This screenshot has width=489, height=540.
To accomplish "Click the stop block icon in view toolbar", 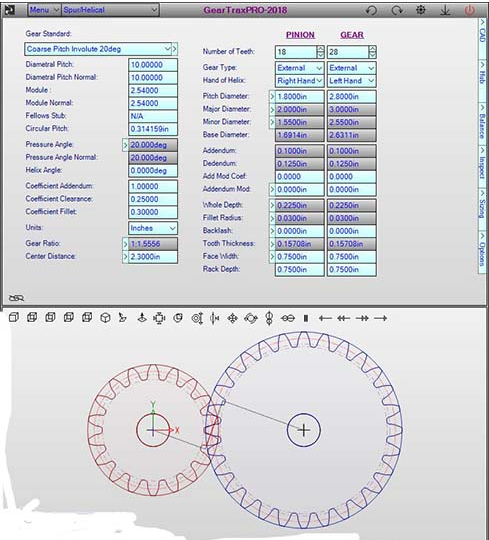I will click(x=305, y=318).
